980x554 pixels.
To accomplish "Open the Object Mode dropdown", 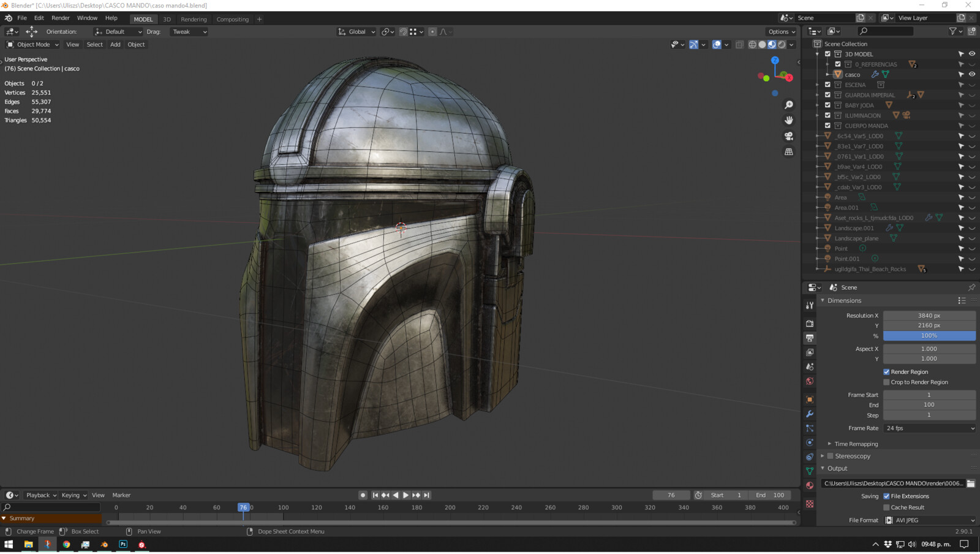I will tap(32, 45).
